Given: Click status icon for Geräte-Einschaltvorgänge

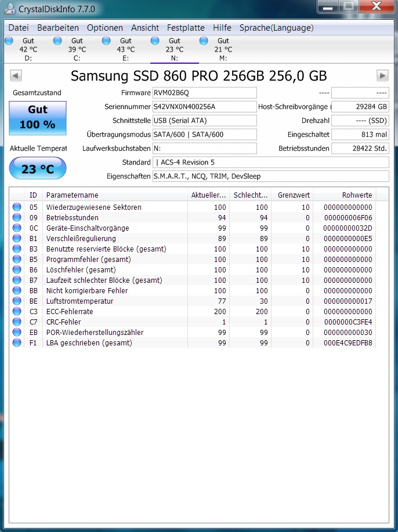Looking at the screenshot, I should tap(17, 228).
